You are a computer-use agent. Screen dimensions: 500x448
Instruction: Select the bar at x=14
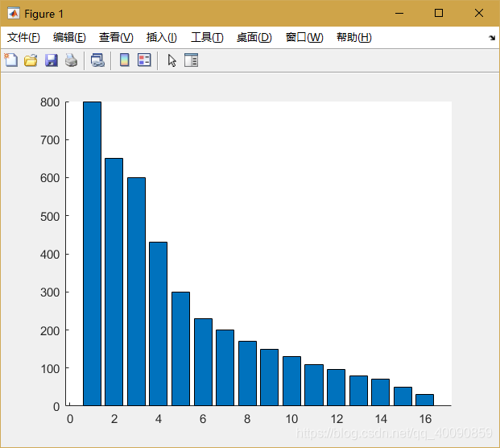[x=380, y=392]
